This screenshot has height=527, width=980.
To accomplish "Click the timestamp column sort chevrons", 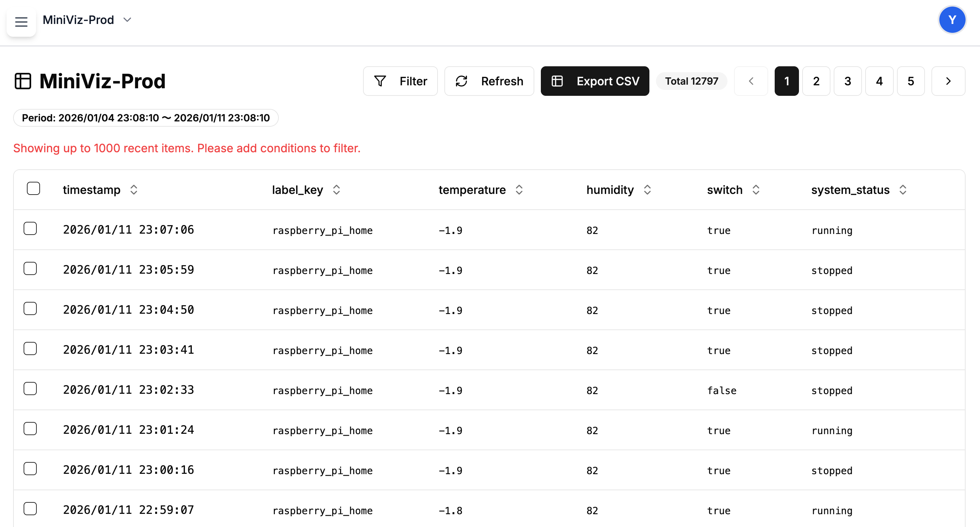I will 134,189.
